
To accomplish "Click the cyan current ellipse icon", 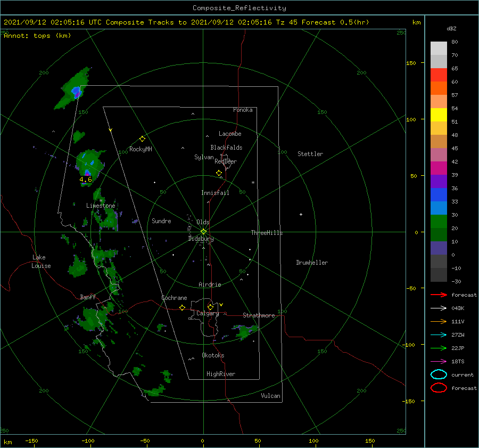I will coord(439,374).
